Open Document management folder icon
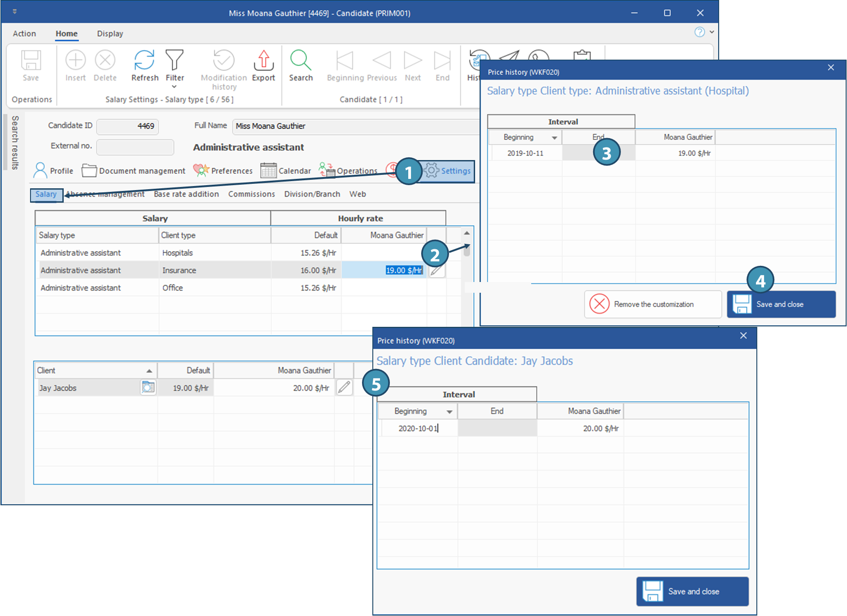This screenshot has height=616, width=847. 89,171
